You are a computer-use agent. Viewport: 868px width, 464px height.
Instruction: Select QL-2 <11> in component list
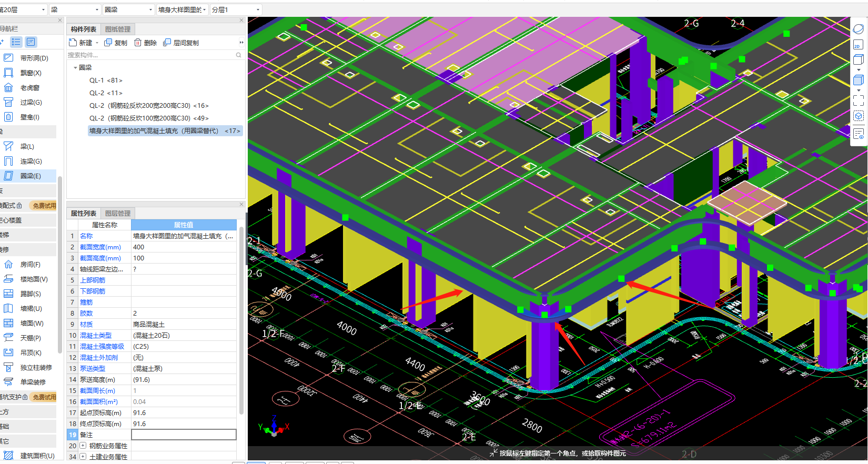click(106, 93)
